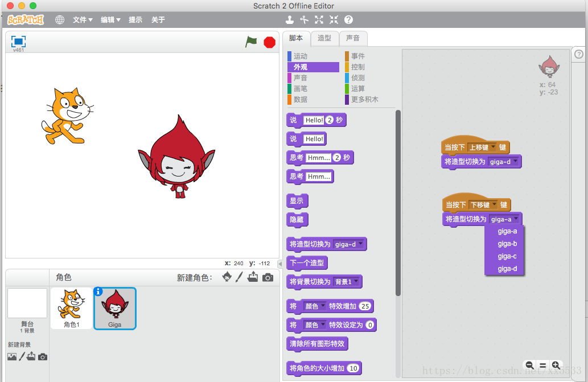Click the block help question tool

point(348,19)
